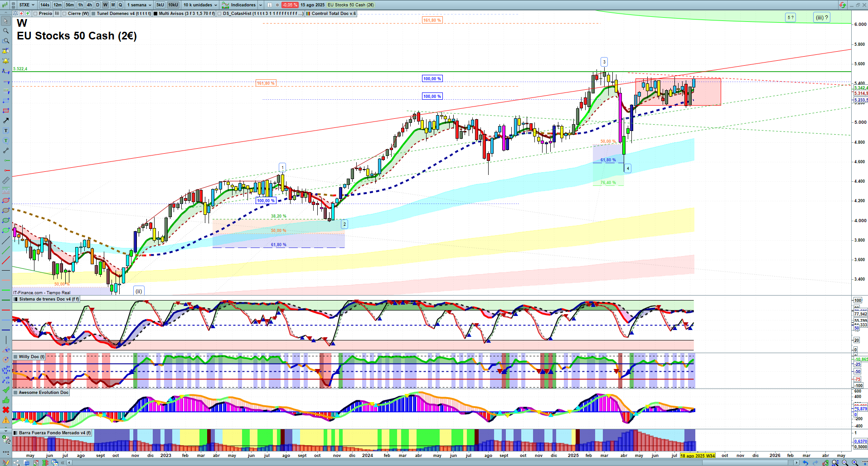Screen dimensions: 868x466
Task: Open the 1 semana timeframe dropdown
Action: click(139, 5)
